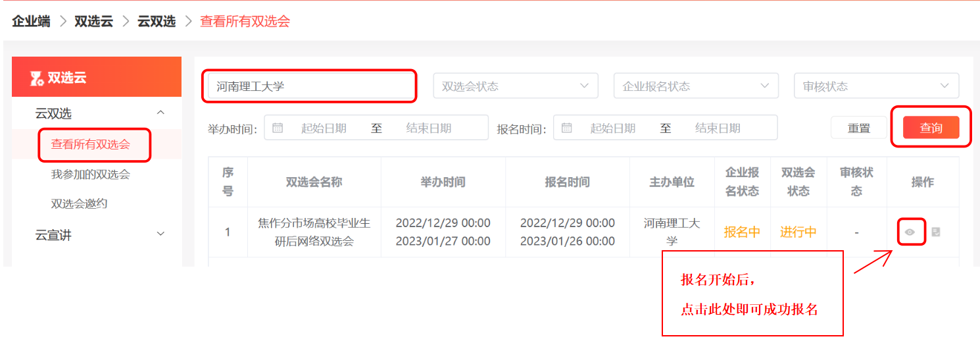This screenshot has height=345, width=980.
Task: Click the 重置 reset button
Action: click(x=858, y=128)
